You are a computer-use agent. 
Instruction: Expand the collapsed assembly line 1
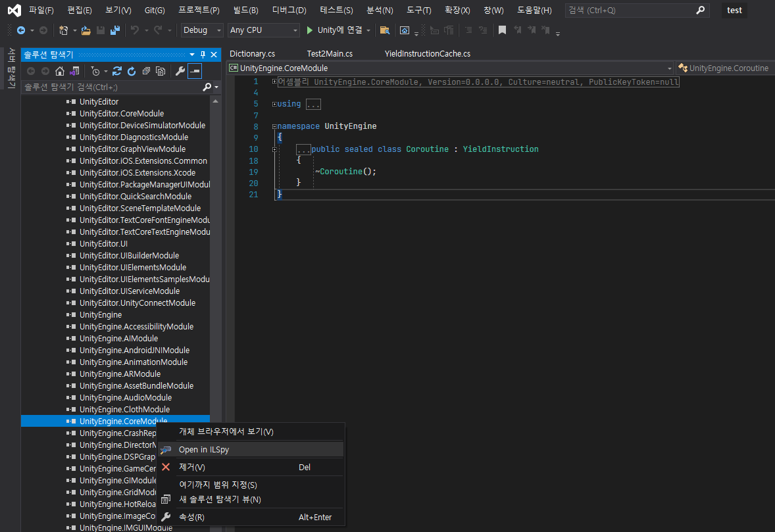pyautogui.click(x=274, y=82)
